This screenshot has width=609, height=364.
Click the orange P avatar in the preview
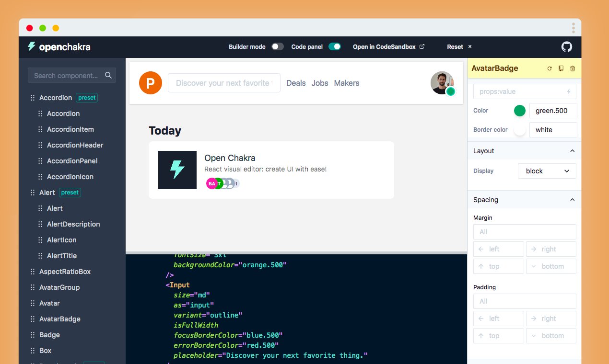tap(151, 83)
